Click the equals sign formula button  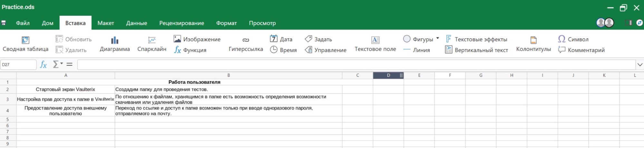70,64
